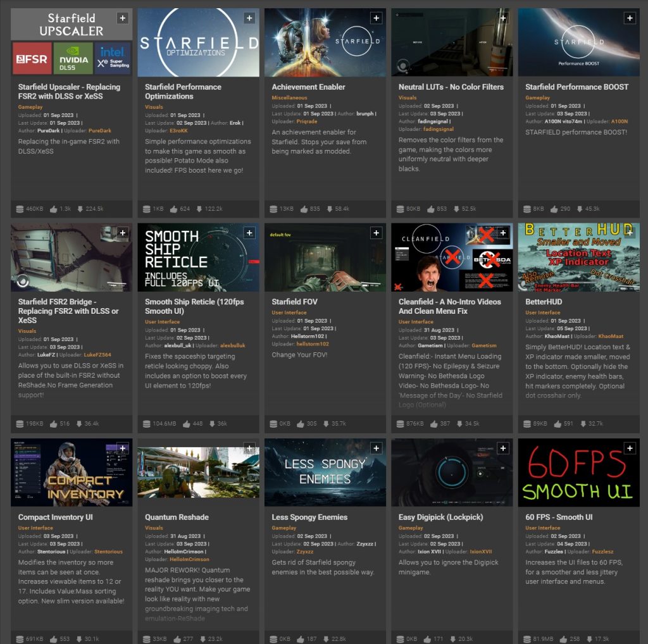648x644 pixels.
Task: Click plus icon on Starfield FSR2 Bridge card
Action: (x=122, y=233)
